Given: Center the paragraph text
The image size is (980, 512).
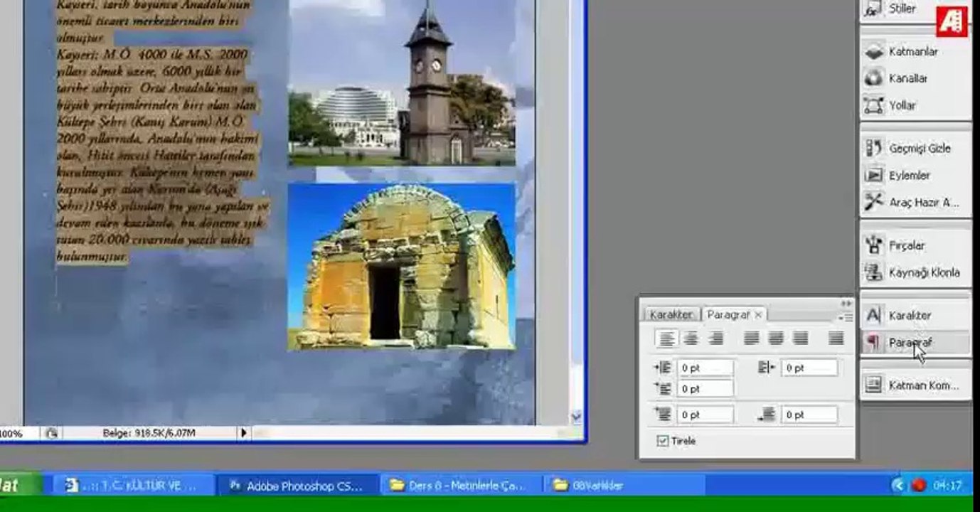Looking at the screenshot, I should click(x=691, y=339).
